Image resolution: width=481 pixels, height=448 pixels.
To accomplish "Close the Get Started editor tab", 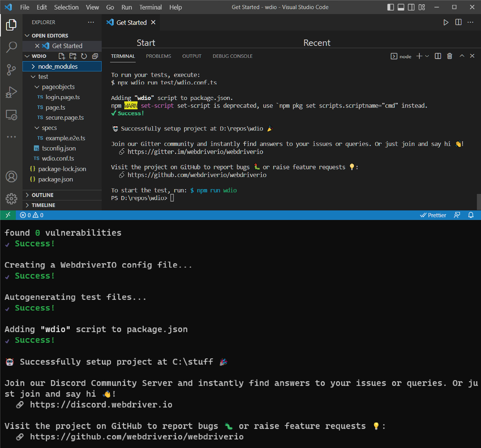I will point(153,23).
